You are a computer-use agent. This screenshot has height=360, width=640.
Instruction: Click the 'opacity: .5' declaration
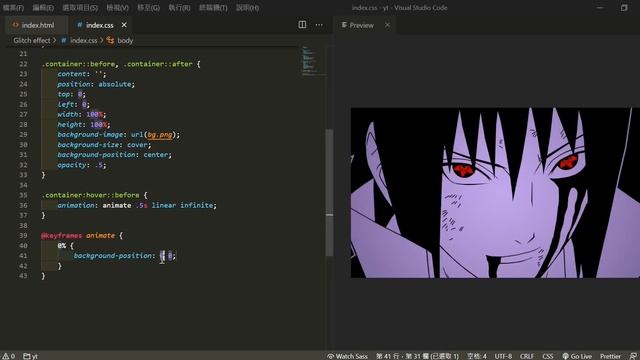[x=81, y=164]
